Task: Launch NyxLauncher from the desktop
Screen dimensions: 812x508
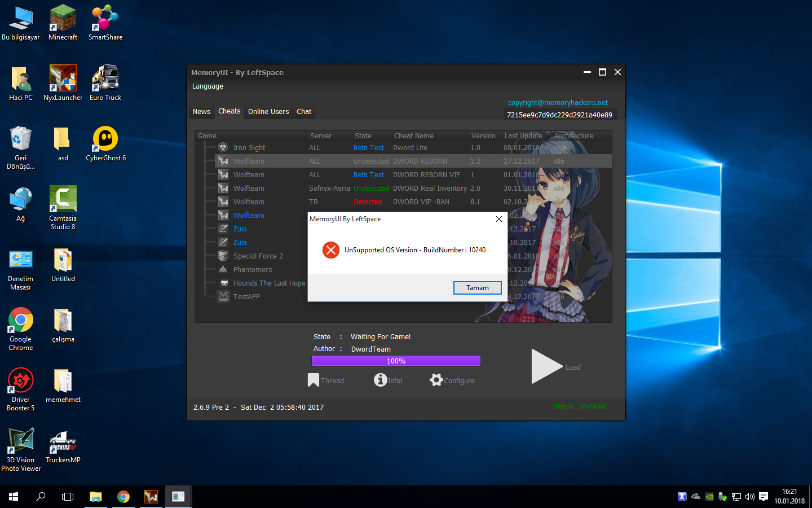Action: (x=63, y=84)
